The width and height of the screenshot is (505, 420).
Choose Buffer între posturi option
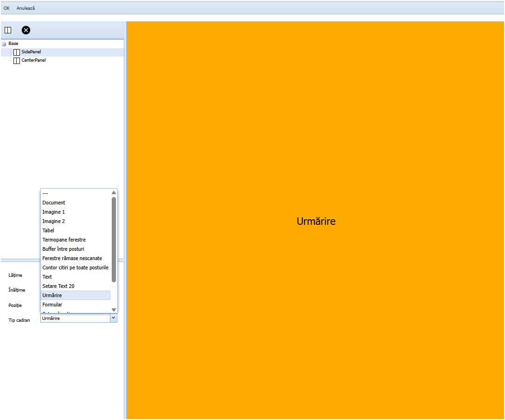coord(76,249)
